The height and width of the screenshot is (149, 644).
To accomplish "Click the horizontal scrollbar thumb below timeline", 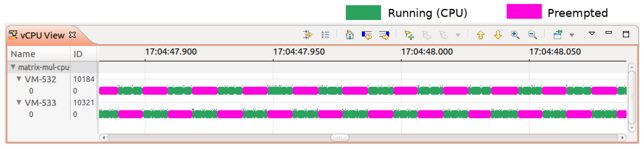I will 340,137.
